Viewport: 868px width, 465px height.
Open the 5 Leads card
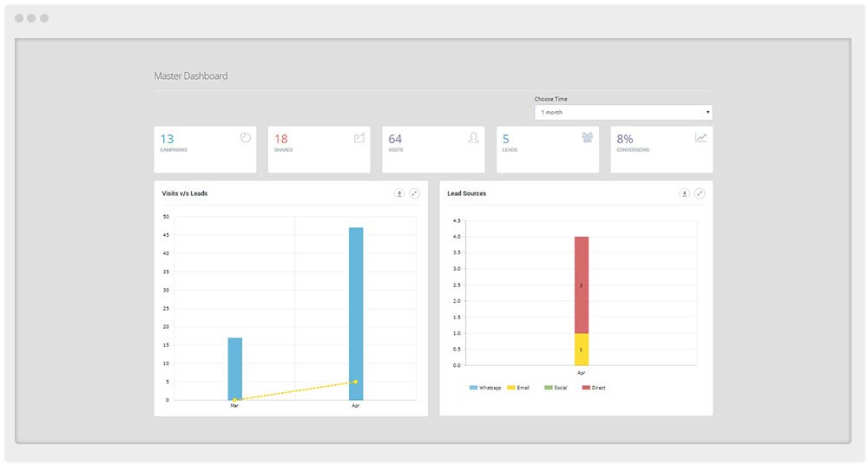[548, 149]
